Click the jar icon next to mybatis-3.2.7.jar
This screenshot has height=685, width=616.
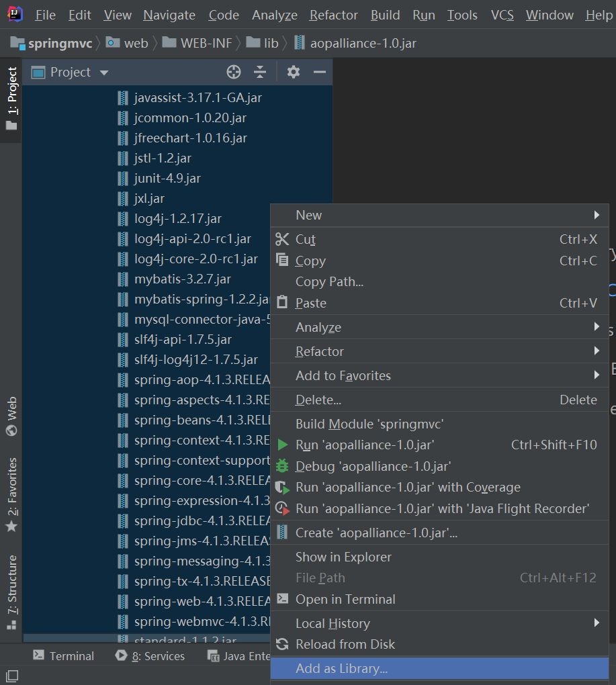coord(123,279)
